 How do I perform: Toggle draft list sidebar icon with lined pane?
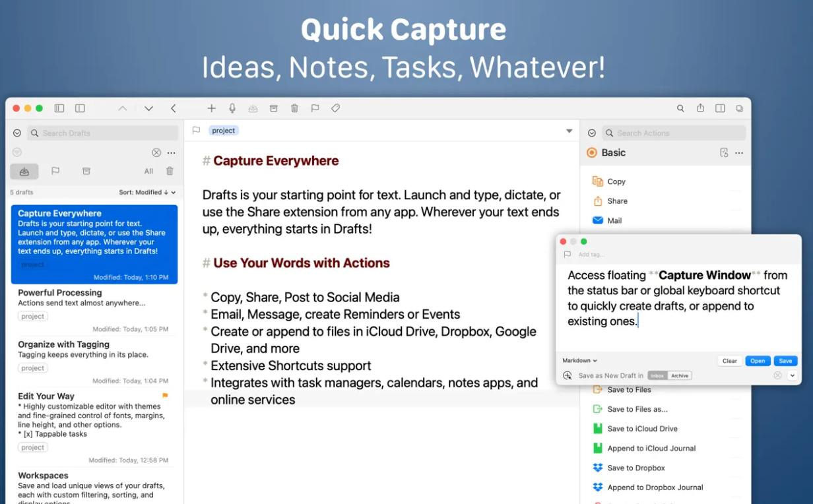point(59,108)
